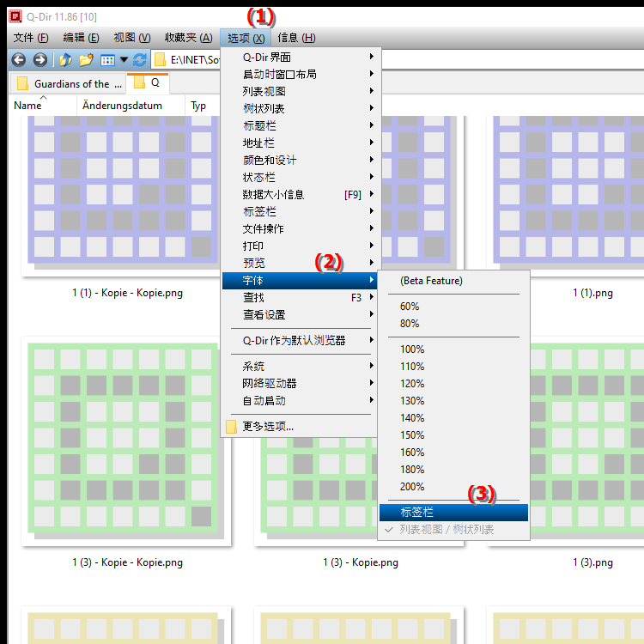Open the 数据大小信息 F9 submenu
Screen dimensions: 644x644
[300, 195]
